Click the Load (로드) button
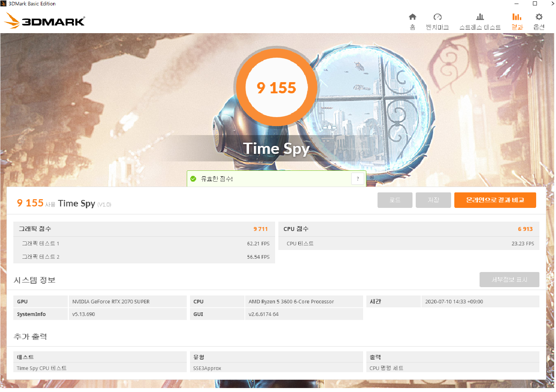 coord(395,200)
